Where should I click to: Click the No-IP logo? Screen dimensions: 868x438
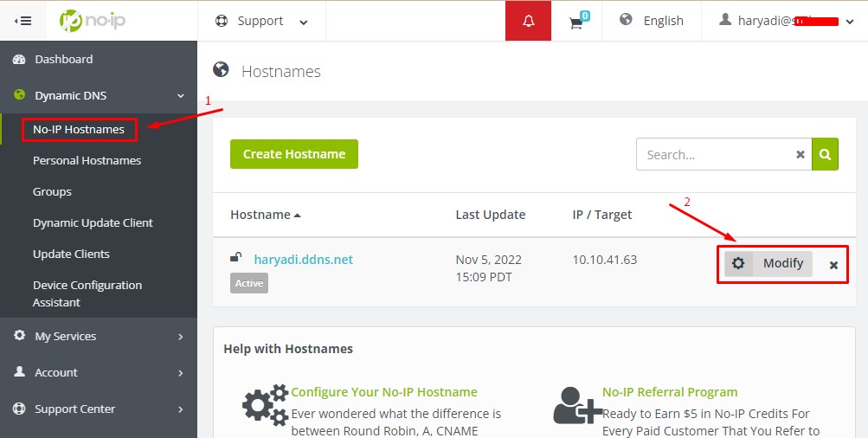[93, 21]
